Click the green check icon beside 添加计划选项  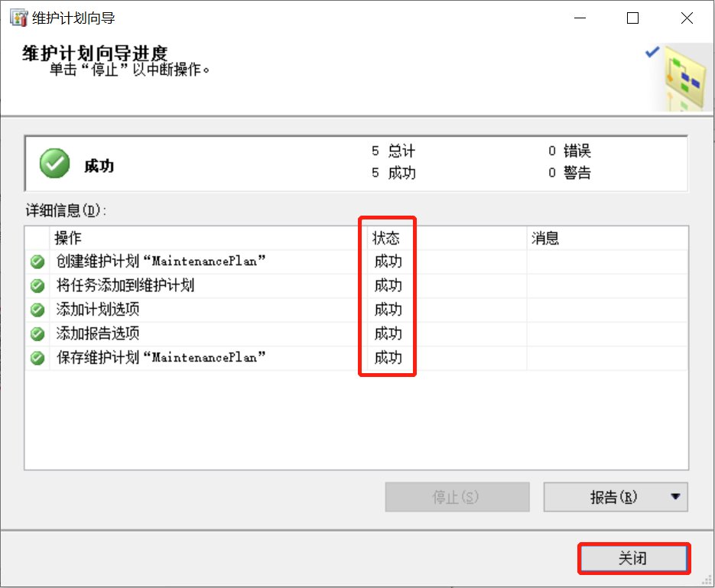pos(37,310)
